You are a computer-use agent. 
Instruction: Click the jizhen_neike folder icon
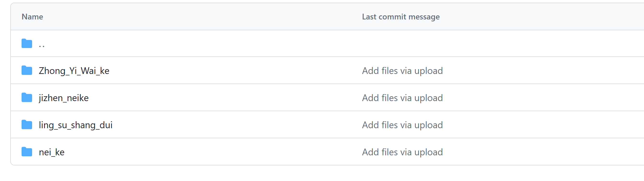(27, 98)
